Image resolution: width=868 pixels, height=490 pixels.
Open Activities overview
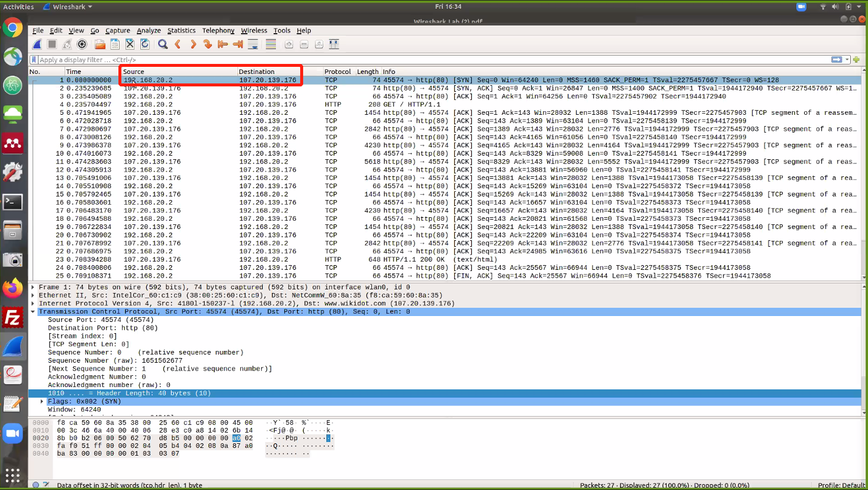click(18, 7)
